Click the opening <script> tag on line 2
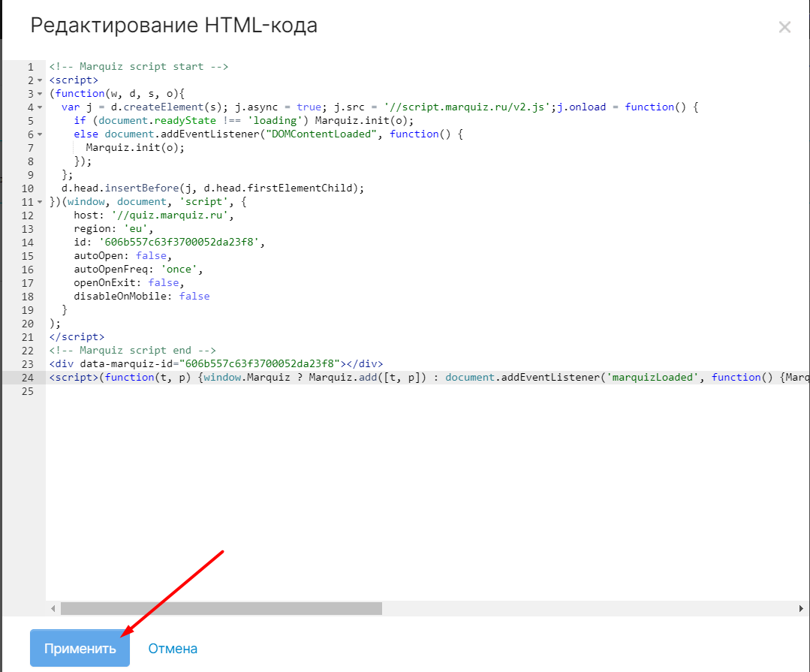Screen dimensions: 810x672 point(74,80)
